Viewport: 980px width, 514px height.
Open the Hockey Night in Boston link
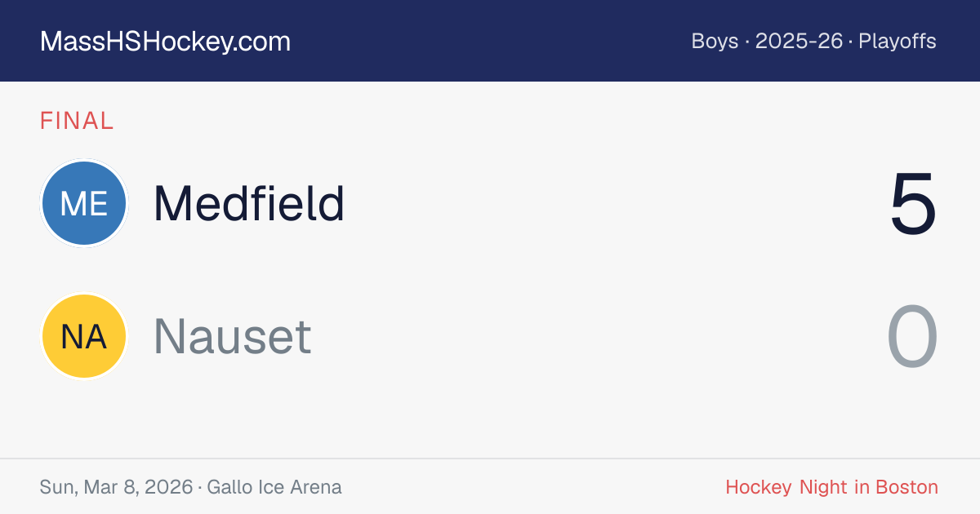tap(831, 487)
